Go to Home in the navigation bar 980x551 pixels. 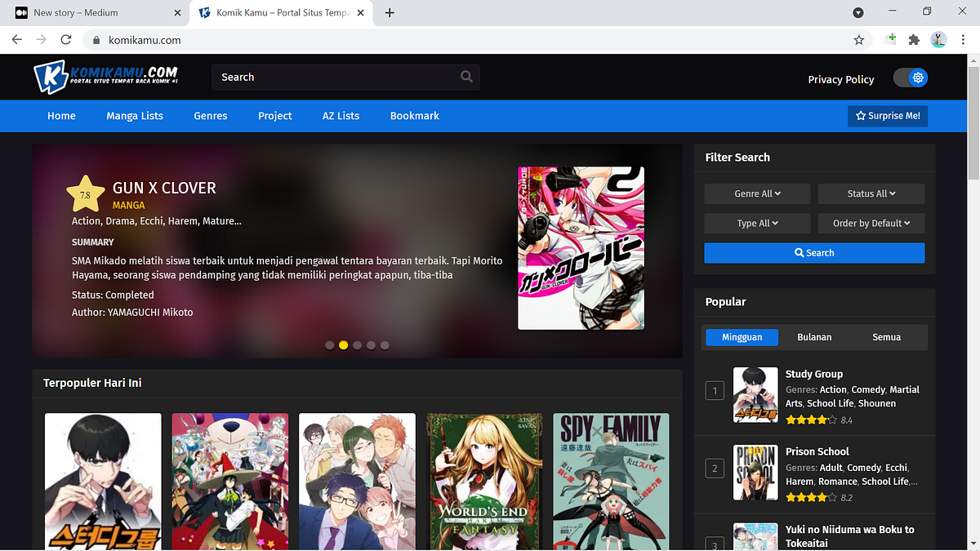coord(61,116)
